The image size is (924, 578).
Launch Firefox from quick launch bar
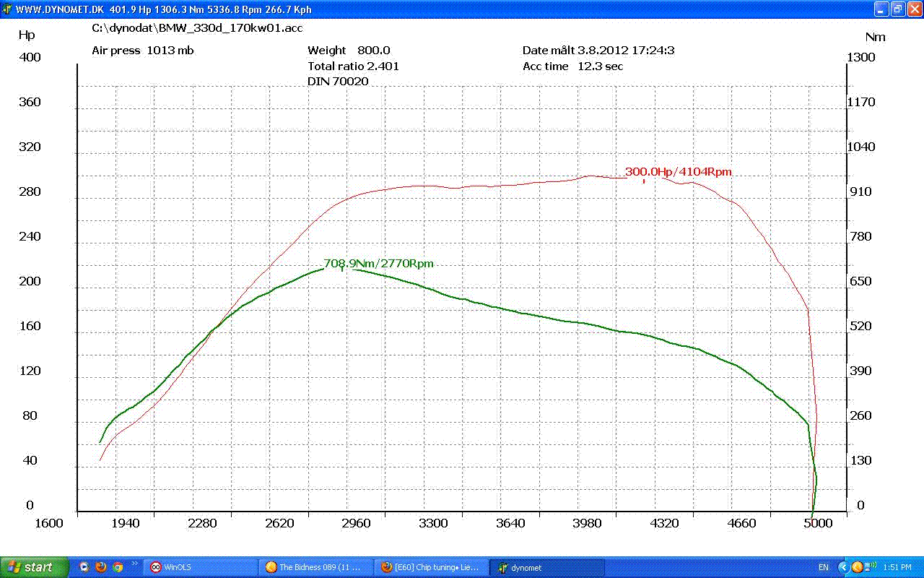point(101,567)
